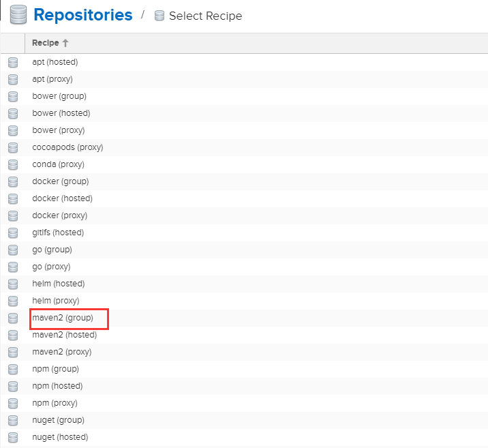Click the icon next to bower (group)
This screenshot has height=448, width=488.
[12, 96]
